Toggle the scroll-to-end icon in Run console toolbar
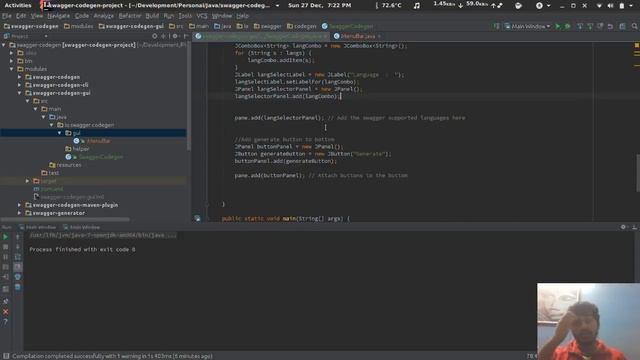 click(18, 267)
